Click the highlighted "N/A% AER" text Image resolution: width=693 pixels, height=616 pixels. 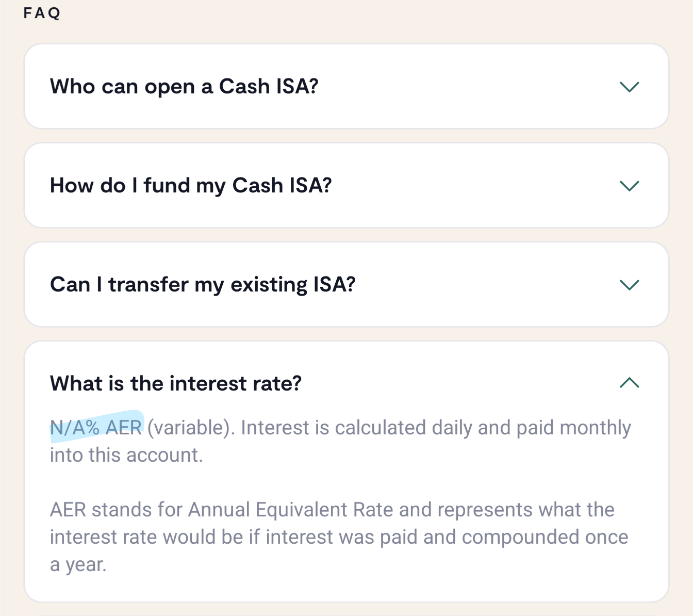(96, 428)
